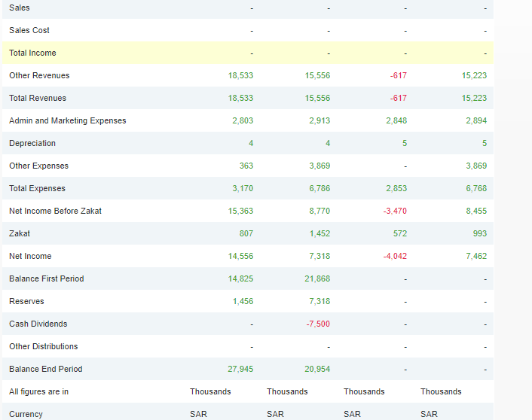This screenshot has height=420, width=532.
Task: Click Net Income Before Zakat 15,363
Action: 240,211
